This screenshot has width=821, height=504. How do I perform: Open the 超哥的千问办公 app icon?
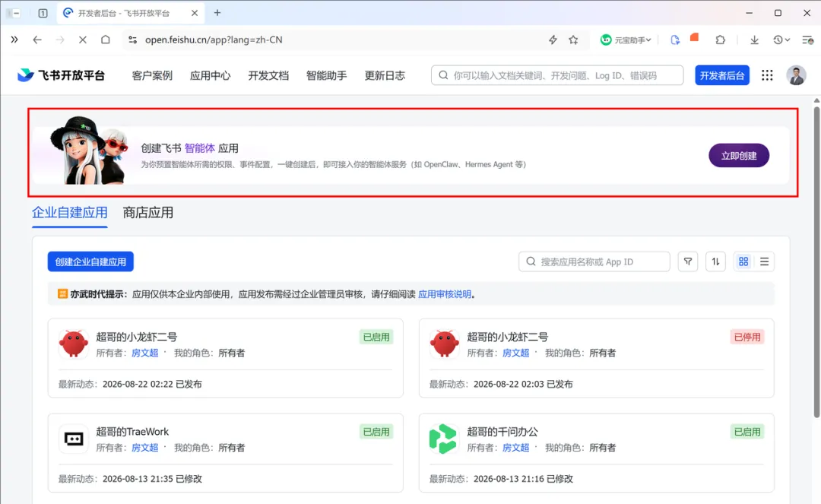tap(444, 439)
